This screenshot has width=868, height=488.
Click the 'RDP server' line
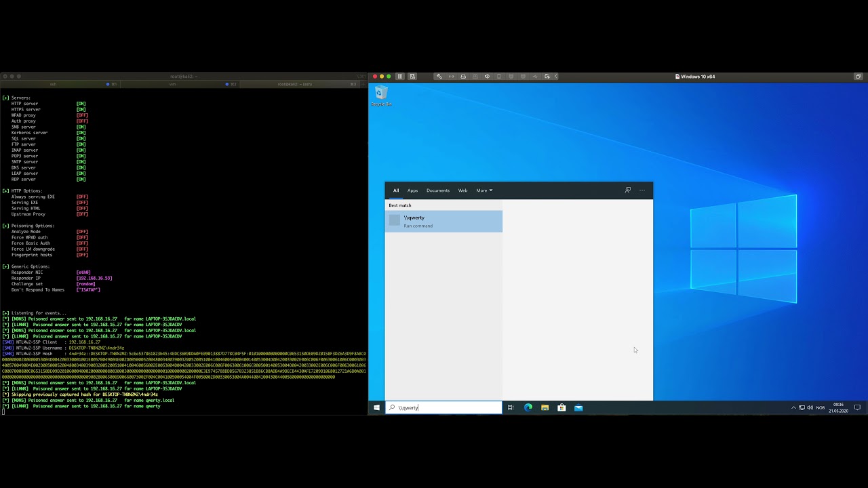point(48,179)
